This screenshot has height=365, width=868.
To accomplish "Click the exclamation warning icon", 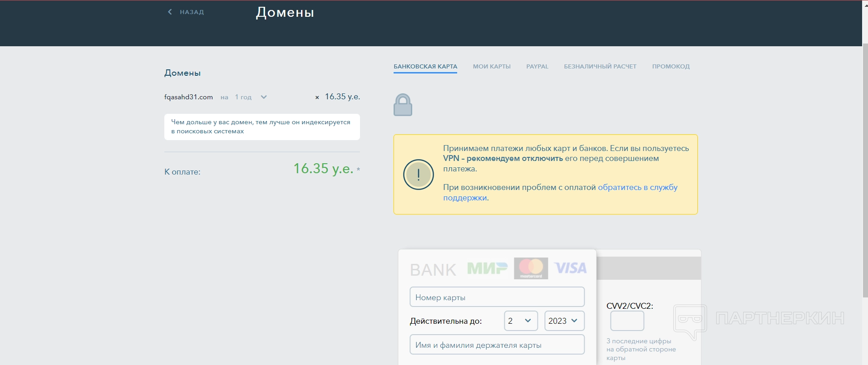I will (419, 175).
